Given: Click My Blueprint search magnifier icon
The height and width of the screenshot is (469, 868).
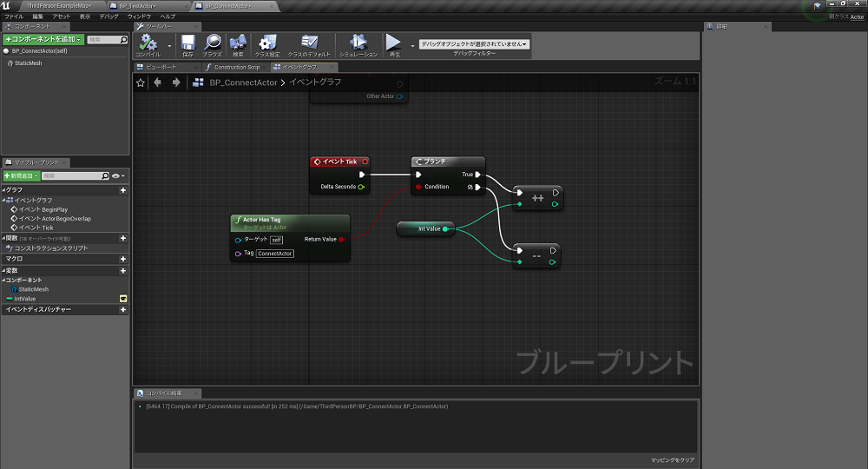Looking at the screenshot, I should (x=105, y=176).
